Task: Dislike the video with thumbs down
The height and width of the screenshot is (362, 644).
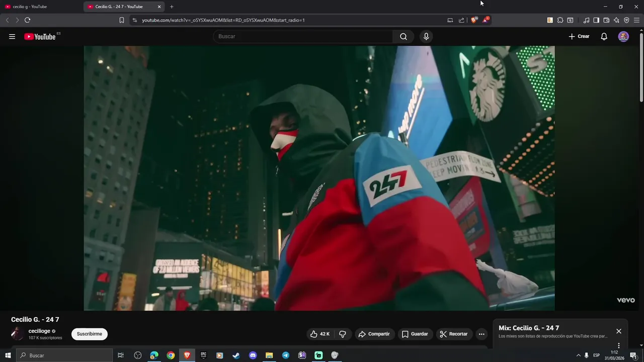Action: pyautogui.click(x=343, y=334)
